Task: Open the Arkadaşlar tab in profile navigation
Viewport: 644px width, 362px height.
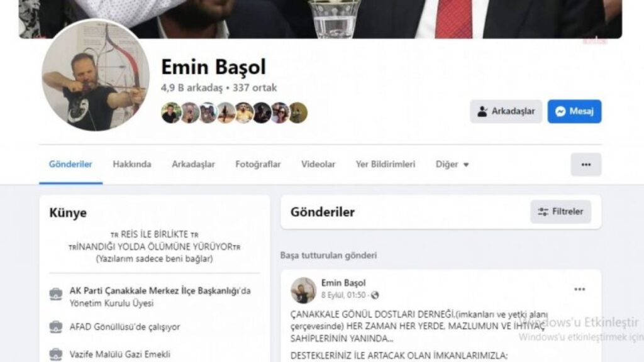Action: click(x=193, y=164)
